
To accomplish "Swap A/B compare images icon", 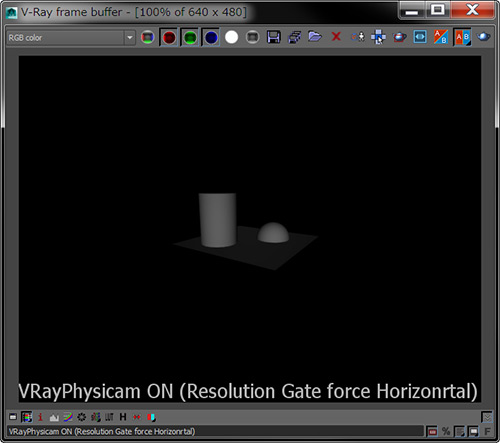I will pyautogui.click(x=441, y=37).
